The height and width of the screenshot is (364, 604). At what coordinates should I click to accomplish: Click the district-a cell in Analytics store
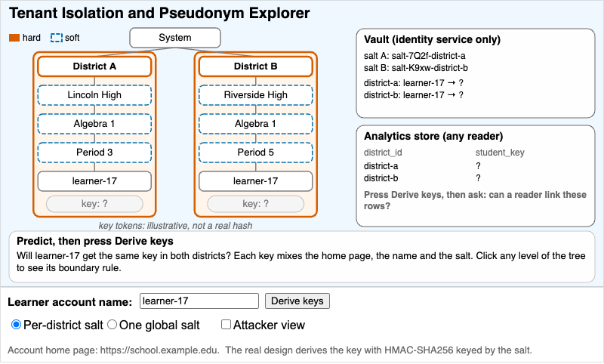(381, 166)
